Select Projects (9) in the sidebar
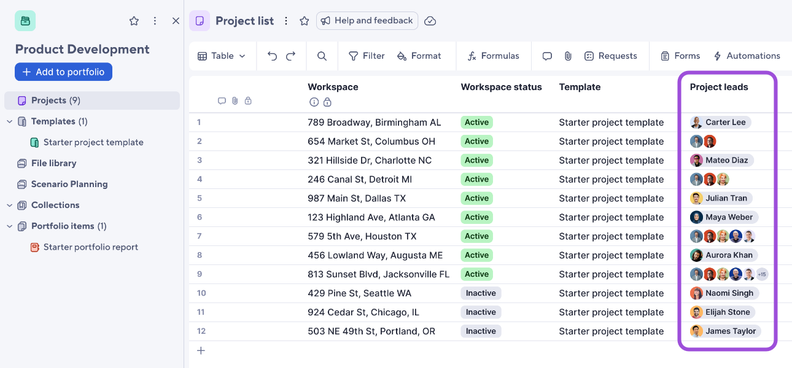Screen dimensions: 792x368 click(92, 100)
